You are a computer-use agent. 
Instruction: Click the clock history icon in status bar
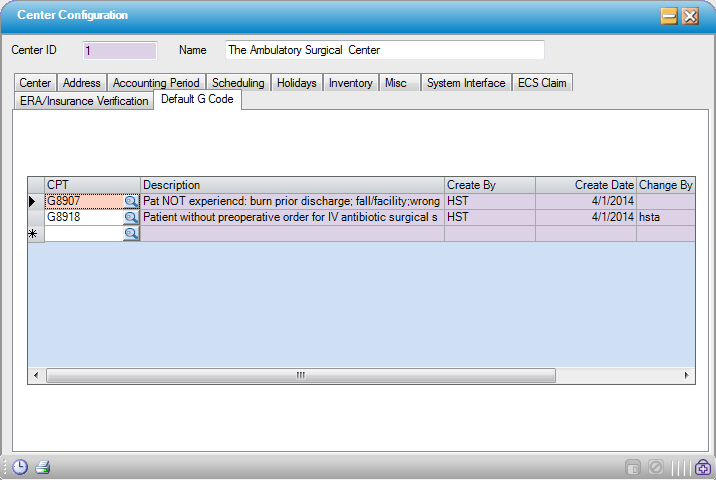21,467
